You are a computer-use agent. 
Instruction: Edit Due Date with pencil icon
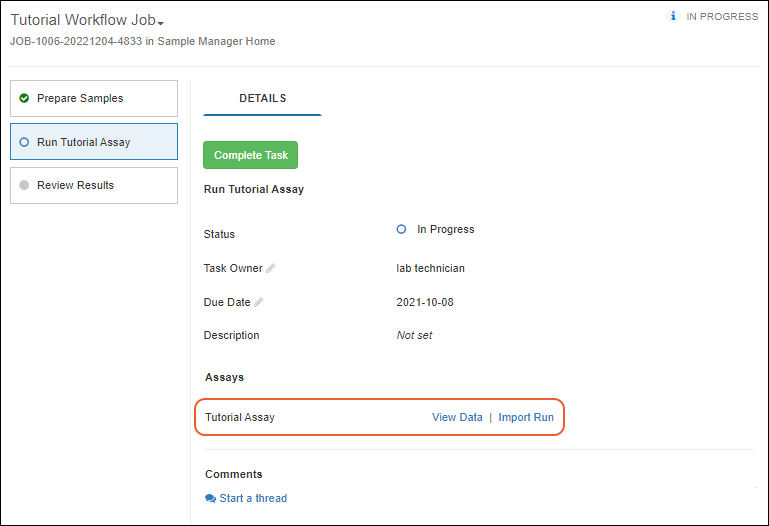tap(259, 302)
